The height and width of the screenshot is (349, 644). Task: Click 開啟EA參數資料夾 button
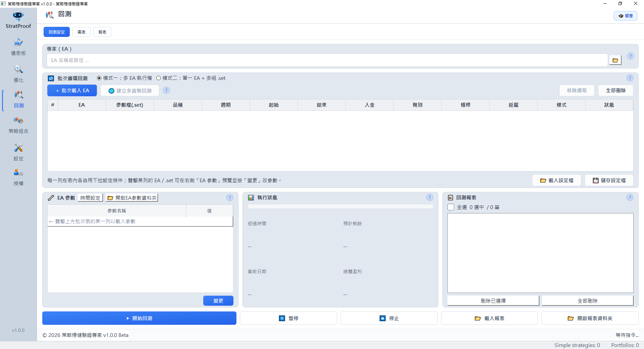point(132,198)
